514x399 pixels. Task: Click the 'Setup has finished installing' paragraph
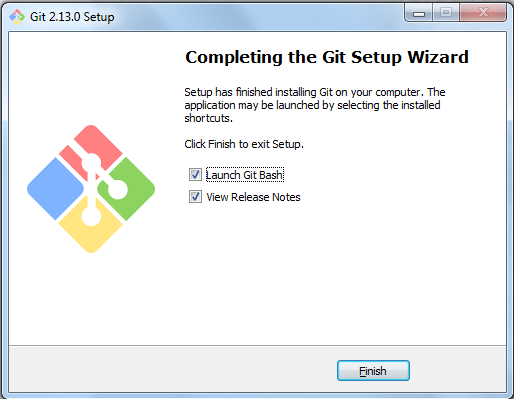(315, 105)
